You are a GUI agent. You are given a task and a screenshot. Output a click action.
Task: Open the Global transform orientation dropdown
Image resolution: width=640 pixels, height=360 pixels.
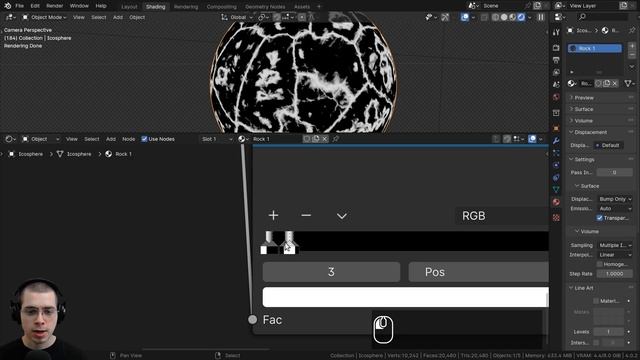[x=238, y=17]
